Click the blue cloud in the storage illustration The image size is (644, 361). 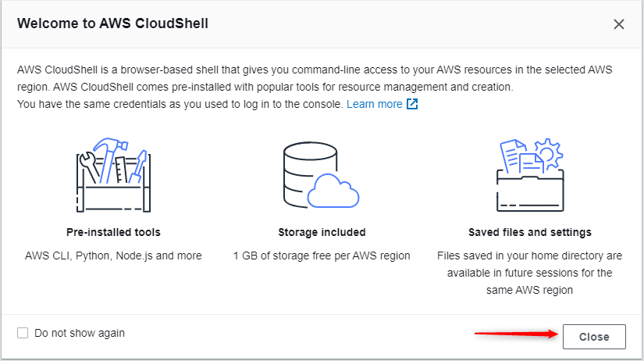pyautogui.click(x=333, y=191)
